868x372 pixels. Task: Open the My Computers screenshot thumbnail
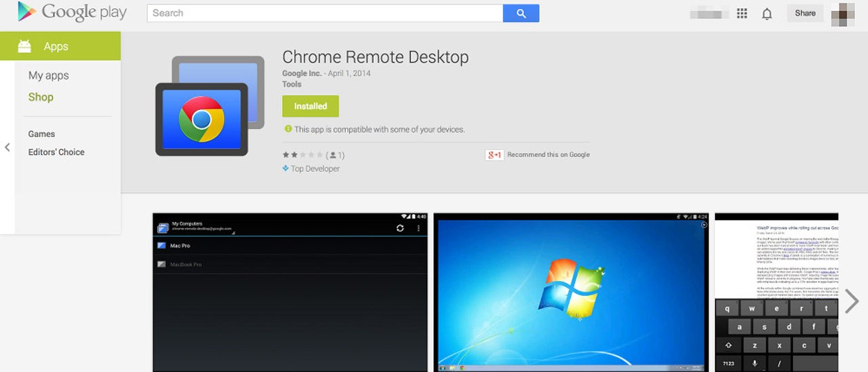pos(290,292)
